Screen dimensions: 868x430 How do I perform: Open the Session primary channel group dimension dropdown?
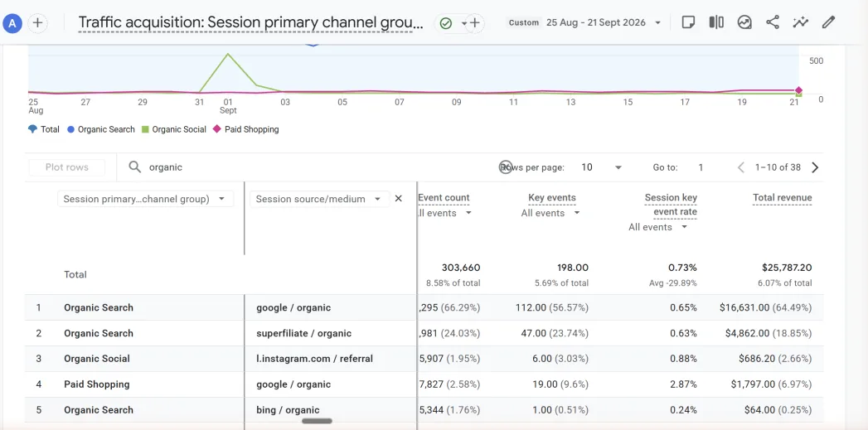pyautogui.click(x=146, y=199)
